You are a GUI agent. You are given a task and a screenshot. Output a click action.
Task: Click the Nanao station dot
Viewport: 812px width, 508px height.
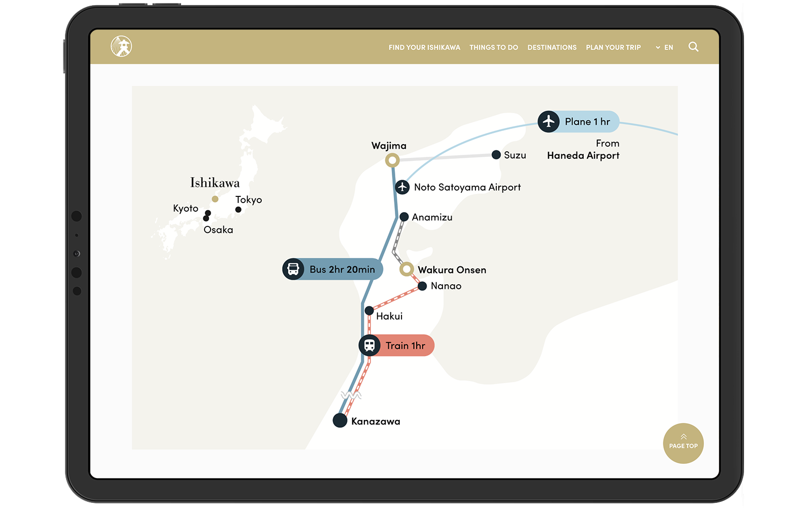422,286
